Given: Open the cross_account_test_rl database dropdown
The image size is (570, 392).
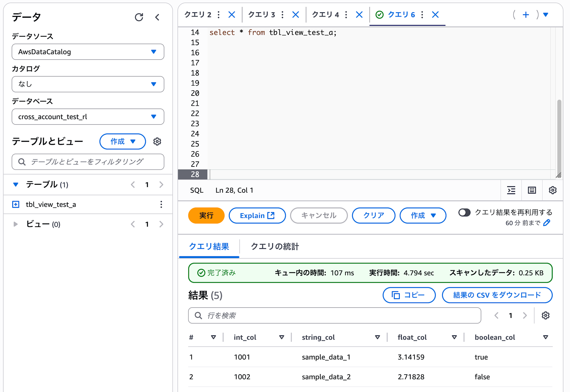Looking at the screenshot, I should (x=88, y=117).
